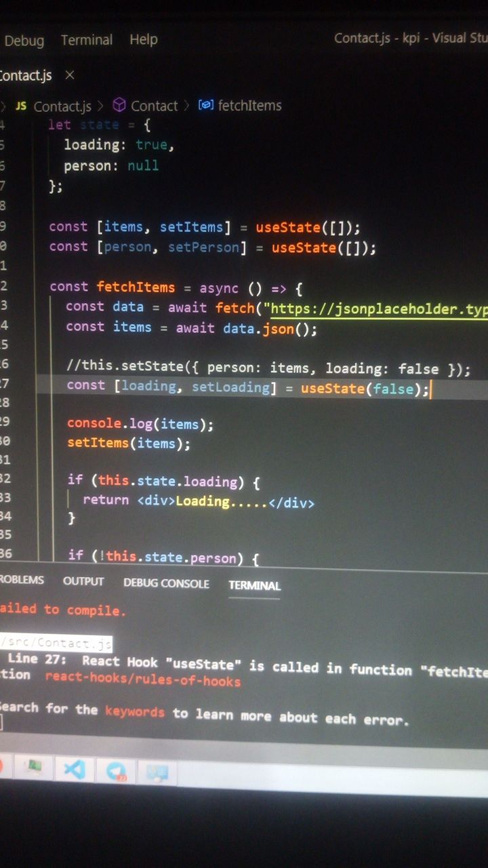Click 'setLoading' on line 27
This screenshot has width=488, height=868.
tap(231, 387)
